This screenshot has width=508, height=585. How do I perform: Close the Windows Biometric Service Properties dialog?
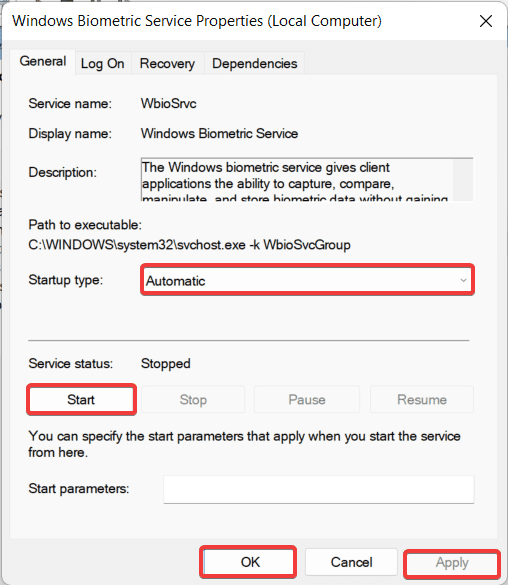(486, 21)
